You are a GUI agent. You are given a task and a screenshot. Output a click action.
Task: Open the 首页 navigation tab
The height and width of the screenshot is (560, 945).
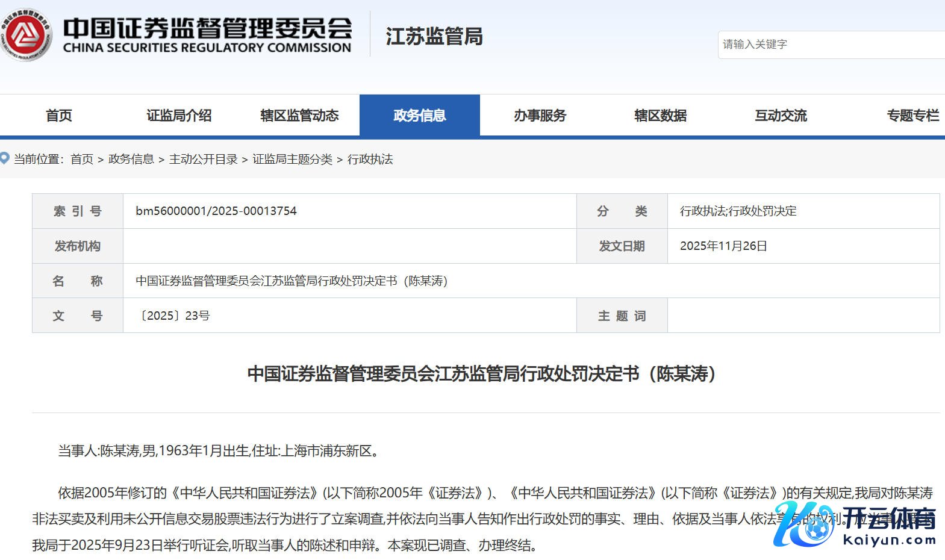click(x=59, y=116)
